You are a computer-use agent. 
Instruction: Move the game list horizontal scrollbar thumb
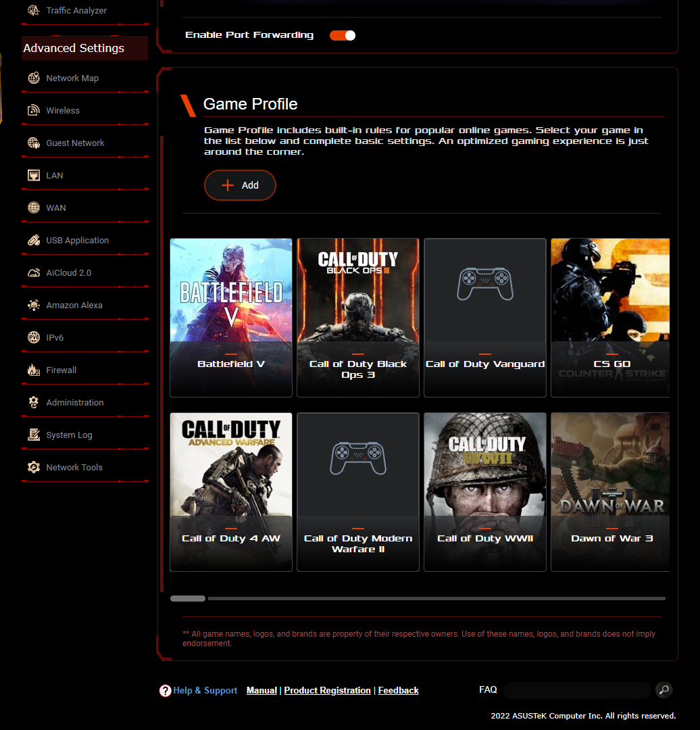coord(188,599)
